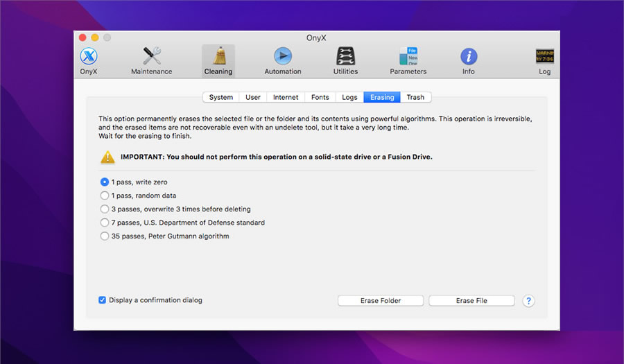Open help with question mark button
This screenshot has height=364, width=624.
coord(528,301)
